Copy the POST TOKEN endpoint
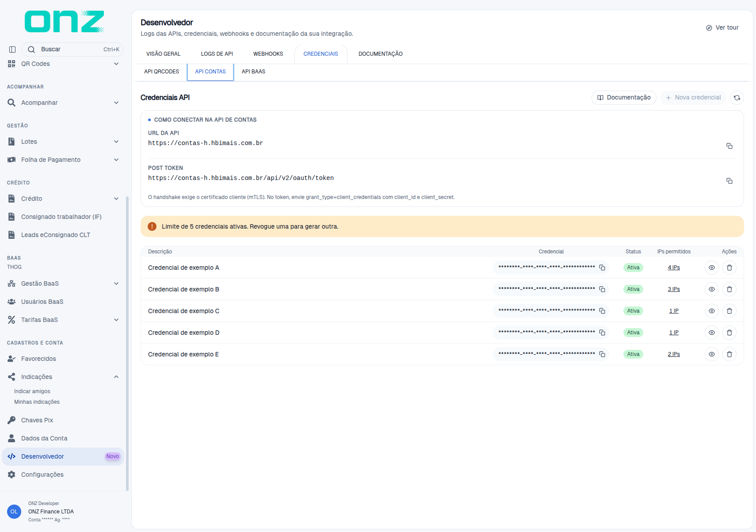 729,181
